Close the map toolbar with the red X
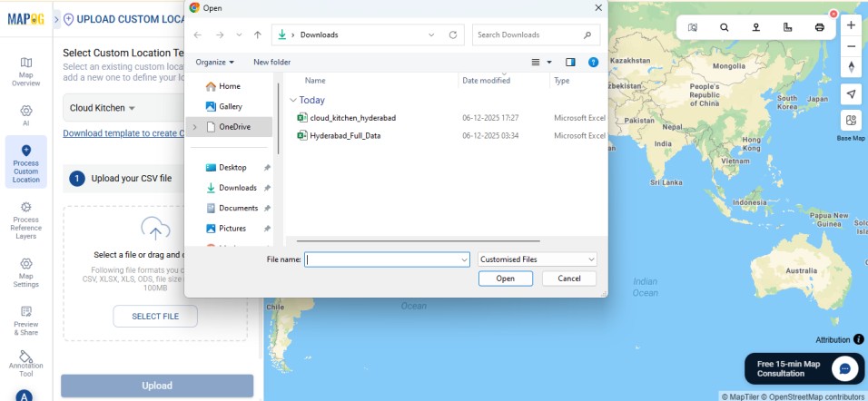868x401 pixels. pos(833,14)
